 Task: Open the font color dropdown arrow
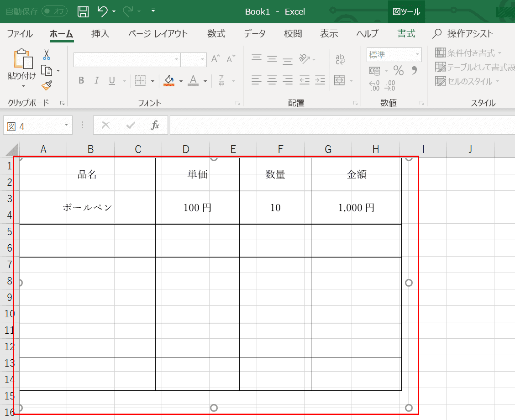point(205,81)
